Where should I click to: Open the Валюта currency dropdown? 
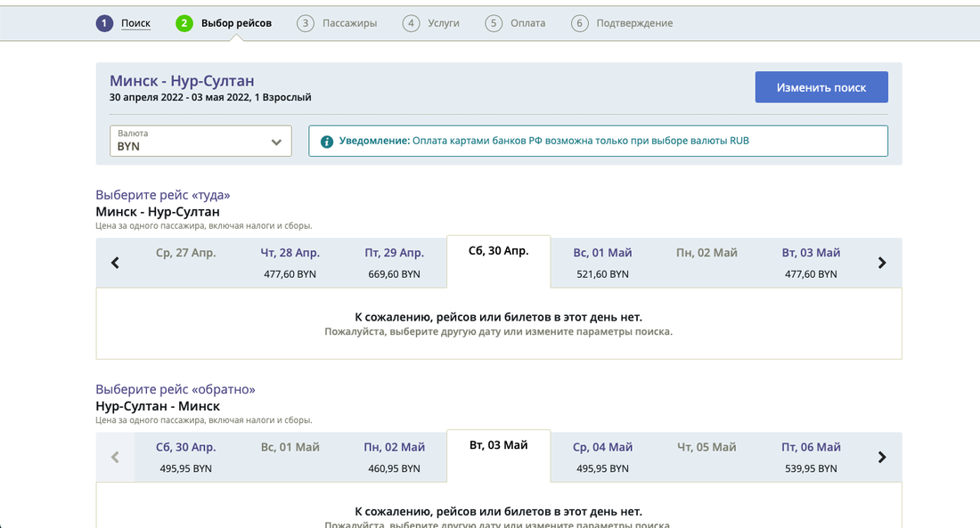coord(200,141)
